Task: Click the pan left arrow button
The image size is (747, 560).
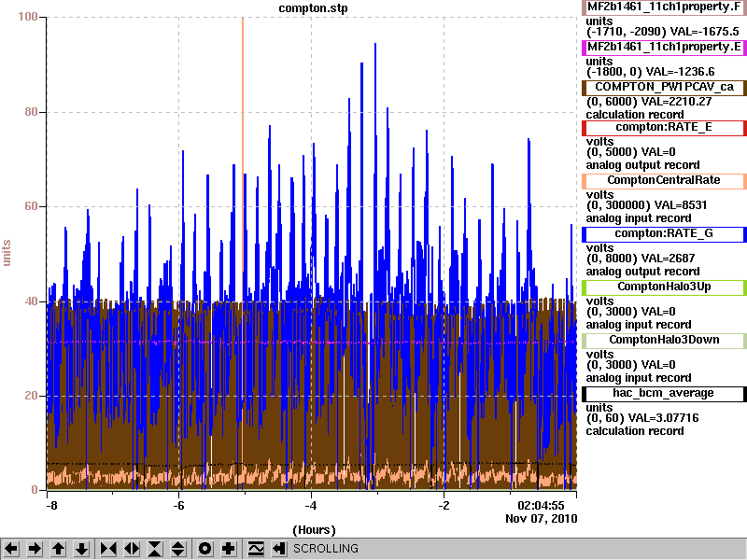Action: (x=11, y=549)
